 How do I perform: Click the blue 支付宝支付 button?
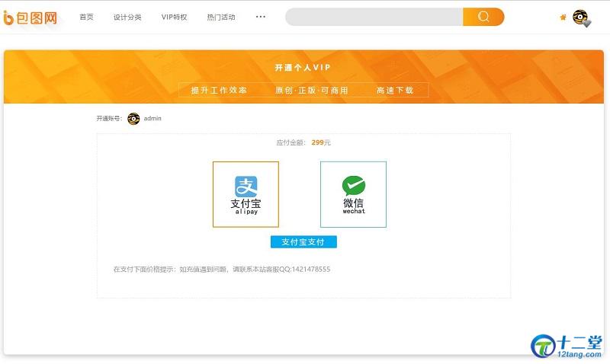click(303, 241)
